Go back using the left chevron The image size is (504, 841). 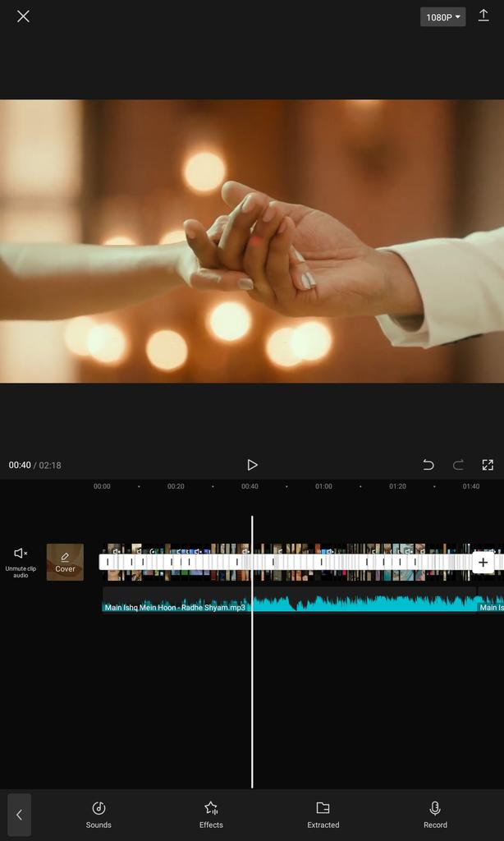(x=20, y=815)
